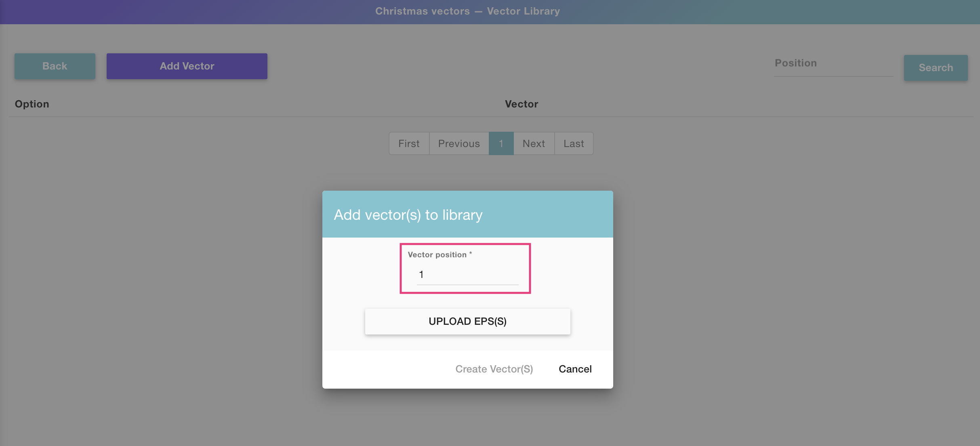Click the Christmas vectors page title
Screen dimensions: 980x446
coord(467,11)
